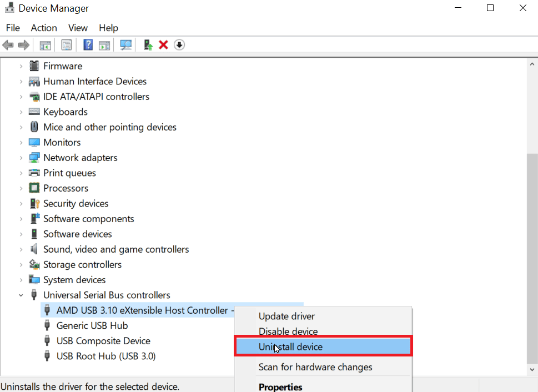Choose Scan for hardware changes context entry
538x392 pixels.
(x=323, y=367)
